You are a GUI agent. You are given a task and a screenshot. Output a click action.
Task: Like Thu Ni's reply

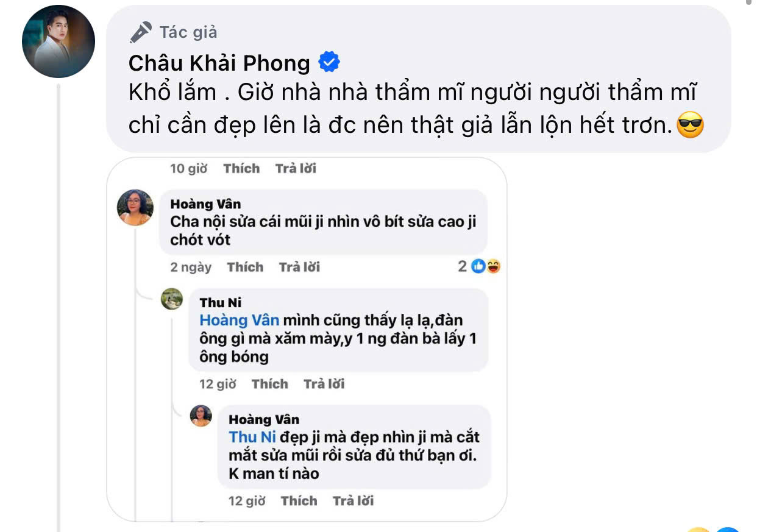(269, 384)
